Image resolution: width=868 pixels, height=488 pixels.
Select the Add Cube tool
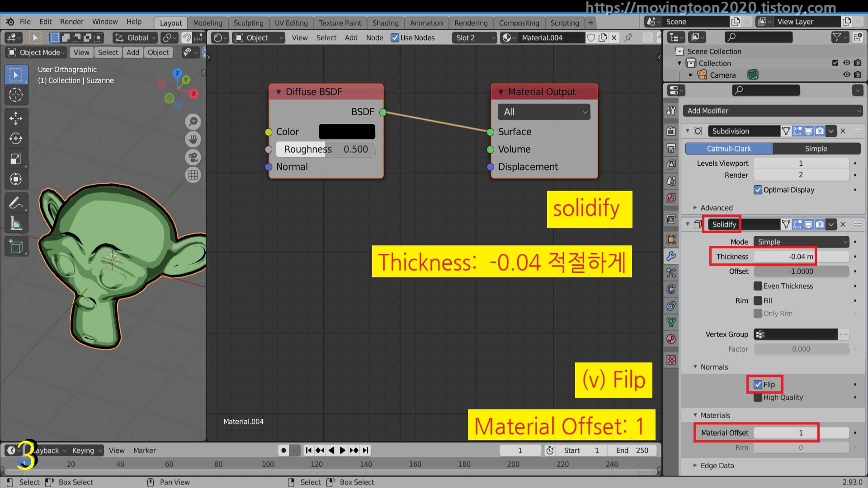click(x=16, y=247)
